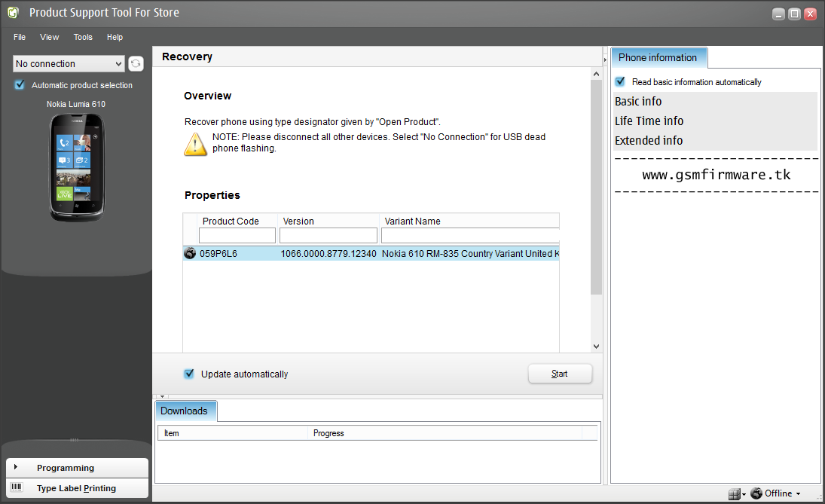The image size is (825, 504).
Task: Click the Variant Name filter field
Action: 470,235
